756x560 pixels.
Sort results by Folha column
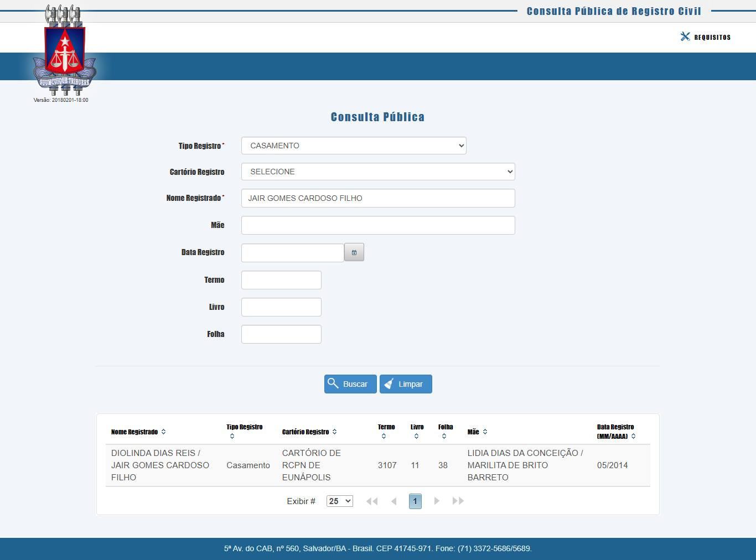coord(444,436)
